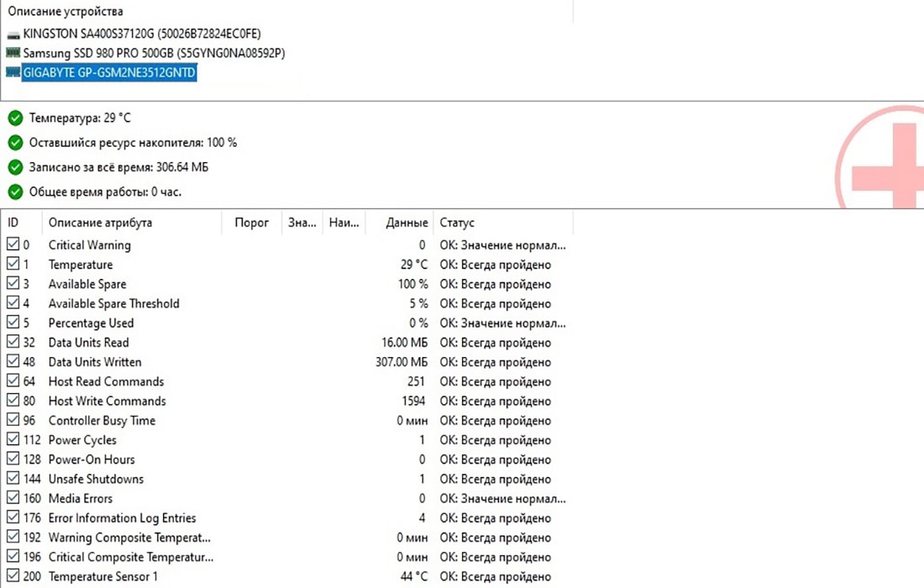Click the Power Cycles attribute name
924x588 pixels.
coord(82,440)
